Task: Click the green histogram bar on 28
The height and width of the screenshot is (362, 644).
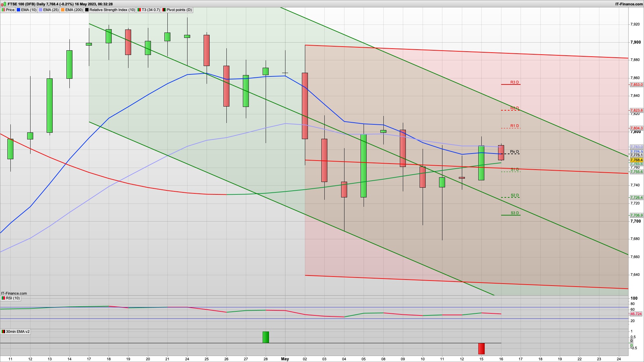Action: pyautogui.click(x=266, y=337)
